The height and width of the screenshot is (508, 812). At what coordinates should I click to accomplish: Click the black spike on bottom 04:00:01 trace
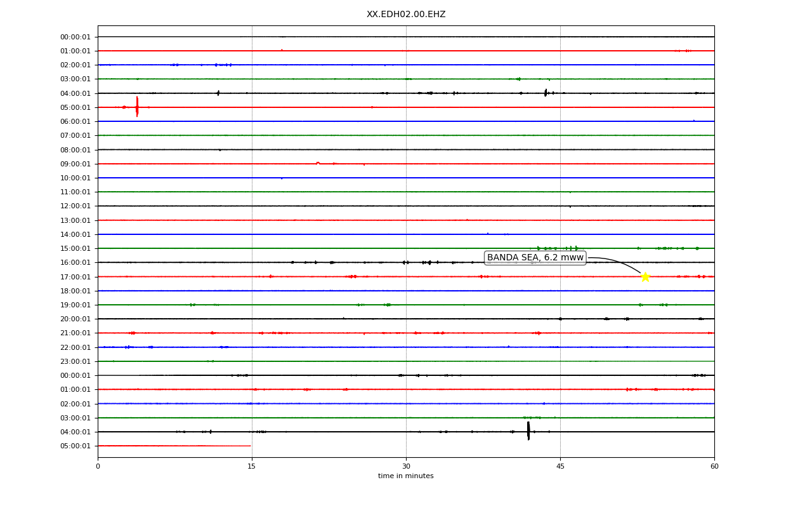point(528,431)
